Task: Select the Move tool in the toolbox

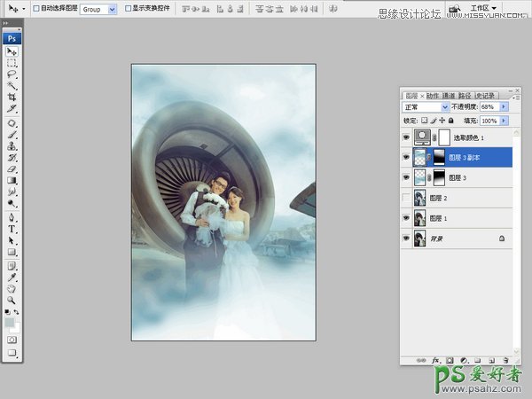Action: point(12,52)
